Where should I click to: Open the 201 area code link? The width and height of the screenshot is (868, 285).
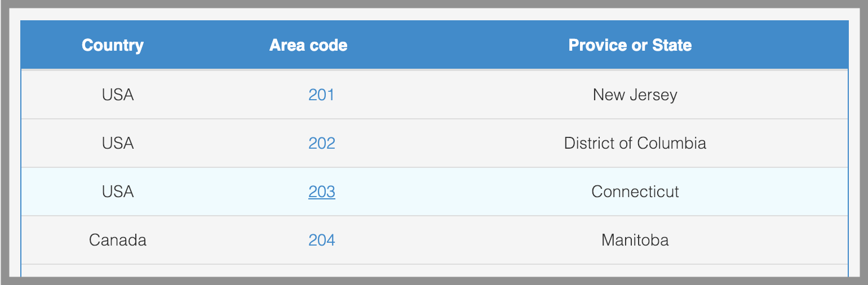point(321,95)
